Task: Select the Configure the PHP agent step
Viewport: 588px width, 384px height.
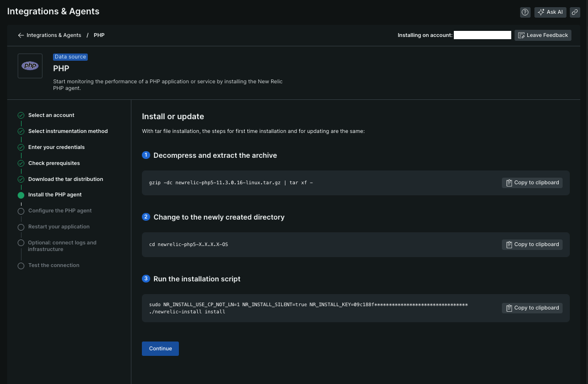Action: [60, 211]
